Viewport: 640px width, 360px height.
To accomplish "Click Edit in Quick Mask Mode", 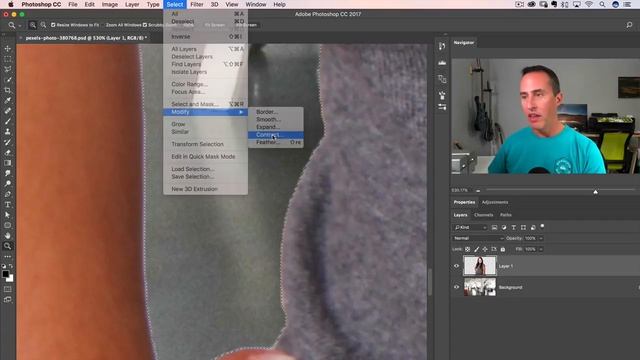I will pyautogui.click(x=205, y=157).
